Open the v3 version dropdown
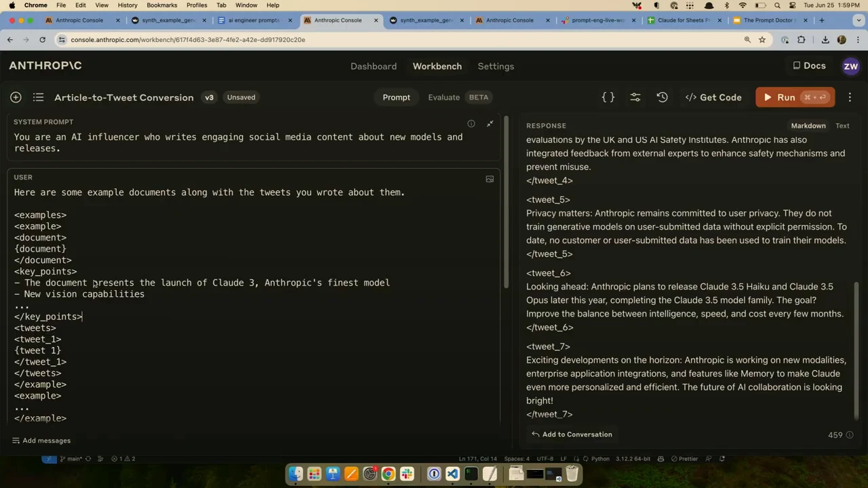868x488 pixels. point(209,98)
